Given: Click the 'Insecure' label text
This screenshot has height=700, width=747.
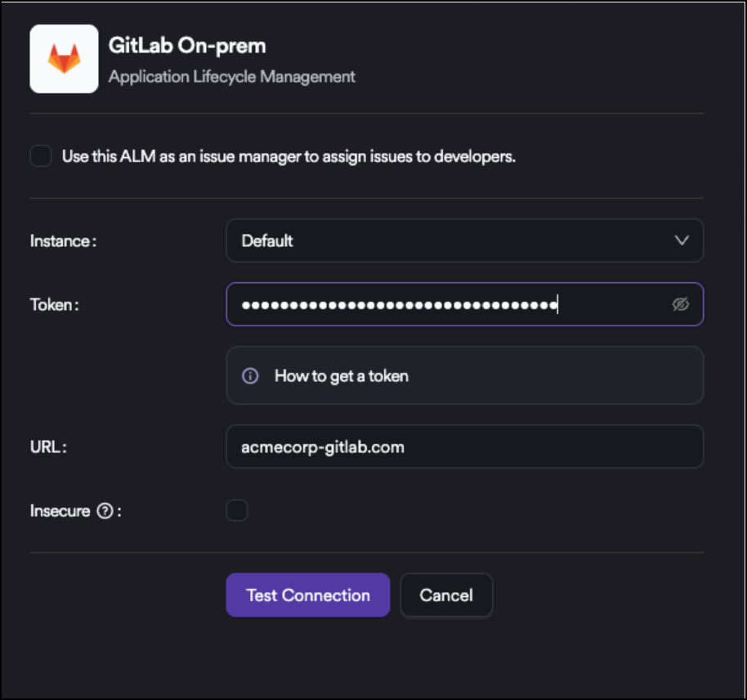Looking at the screenshot, I should [60, 511].
